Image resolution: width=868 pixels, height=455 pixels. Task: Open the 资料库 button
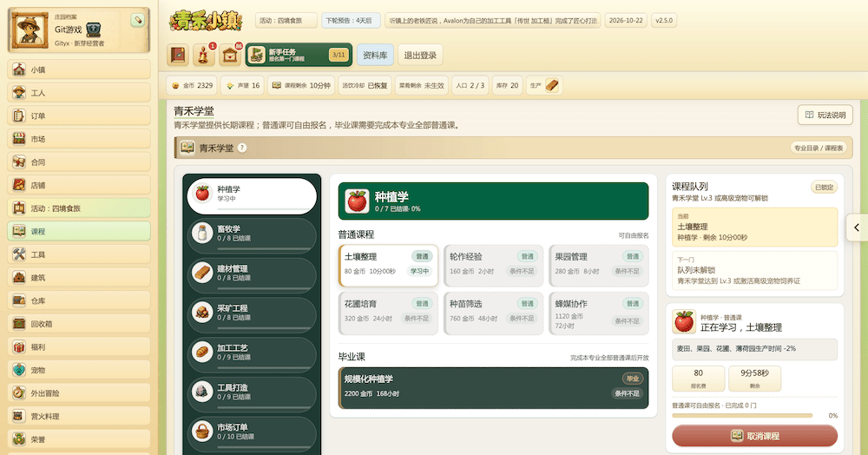[375, 55]
